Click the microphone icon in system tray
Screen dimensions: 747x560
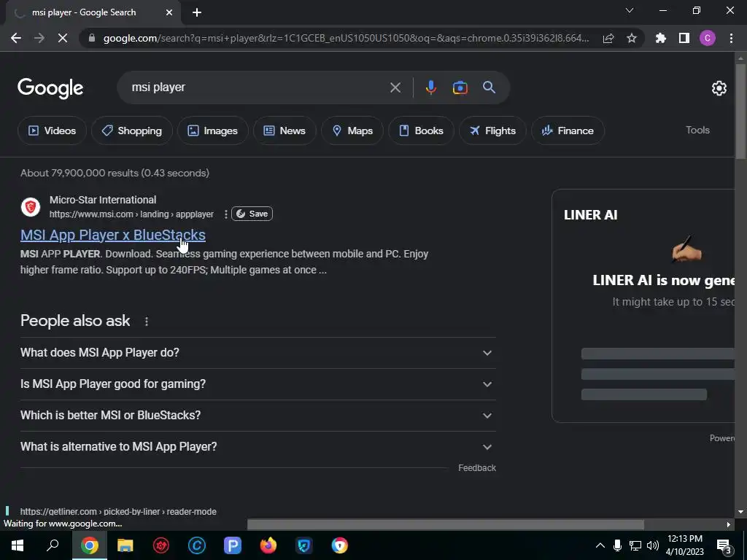(617, 545)
